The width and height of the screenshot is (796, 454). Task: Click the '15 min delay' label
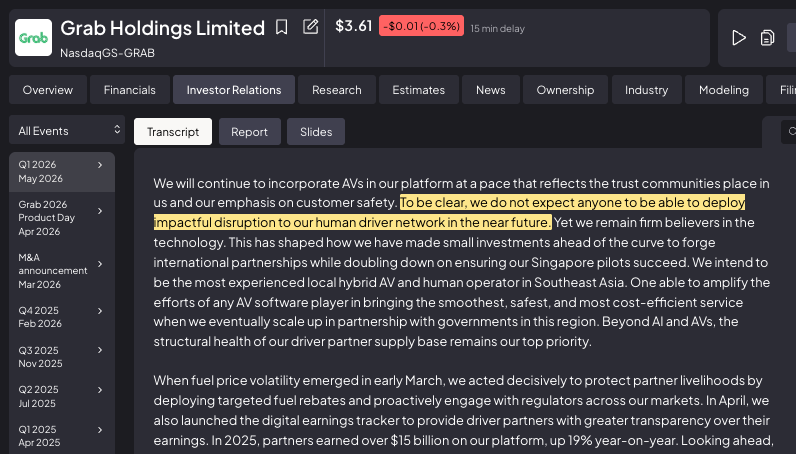pos(497,28)
